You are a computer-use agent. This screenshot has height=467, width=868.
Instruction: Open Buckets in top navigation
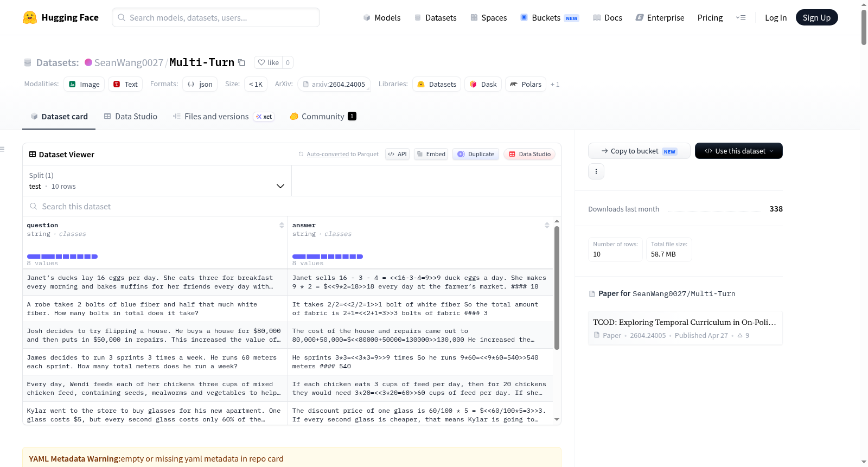pos(550,17)
